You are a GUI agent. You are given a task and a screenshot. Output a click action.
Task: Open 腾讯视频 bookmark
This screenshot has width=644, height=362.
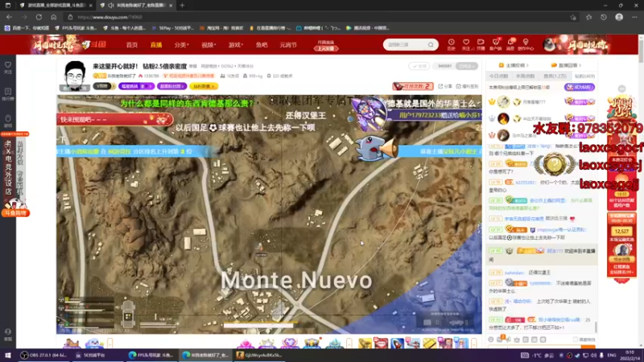coord(368,28)
